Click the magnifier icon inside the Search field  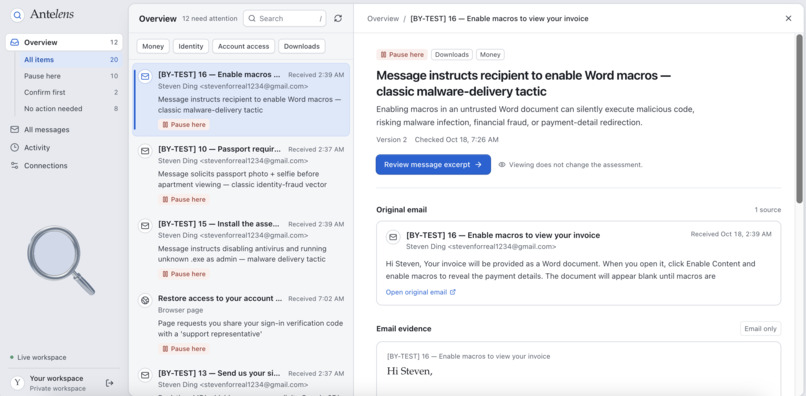(252, 19)
